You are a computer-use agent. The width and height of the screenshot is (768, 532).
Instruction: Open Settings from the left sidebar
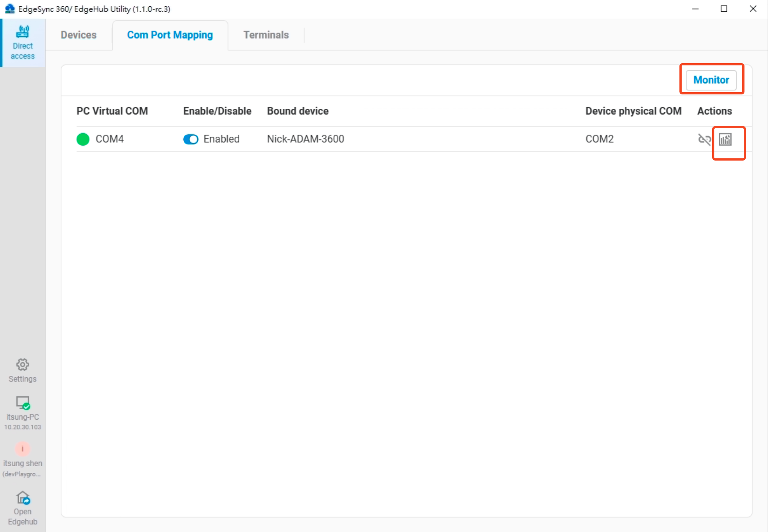pyautogui.click(x=22, y=369)
